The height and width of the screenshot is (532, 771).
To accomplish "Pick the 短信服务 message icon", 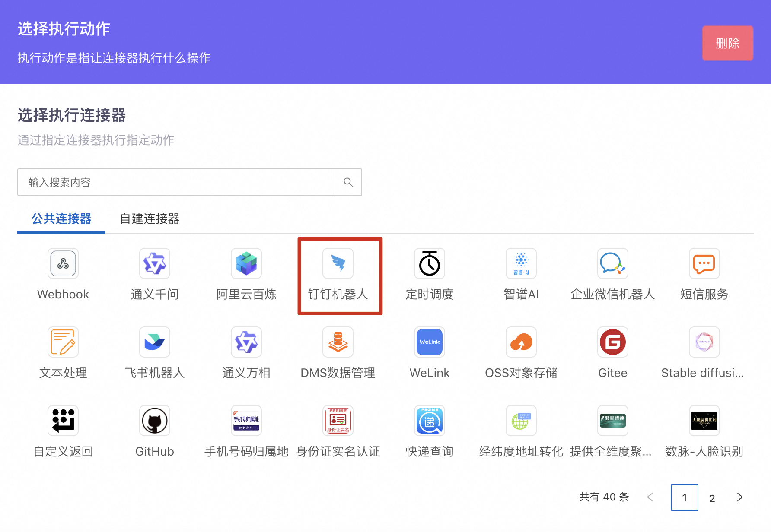I will (704, 263).
